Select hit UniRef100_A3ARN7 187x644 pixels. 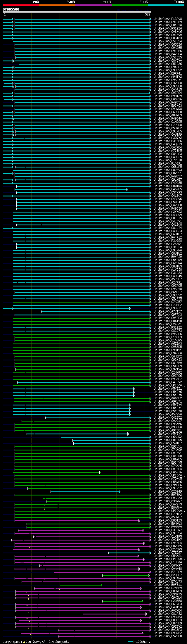[x=168, y=501]
